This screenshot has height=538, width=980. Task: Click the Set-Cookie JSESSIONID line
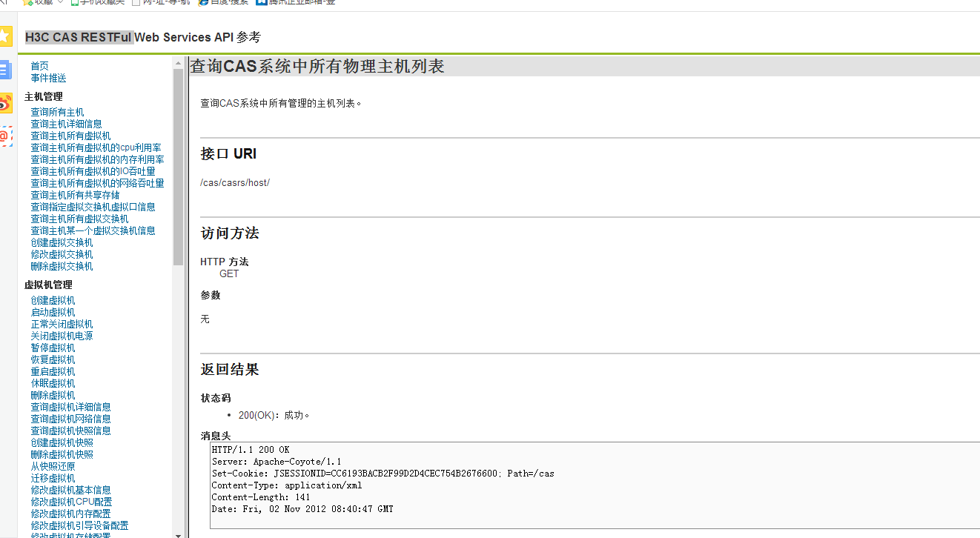[x=383, y=474]
